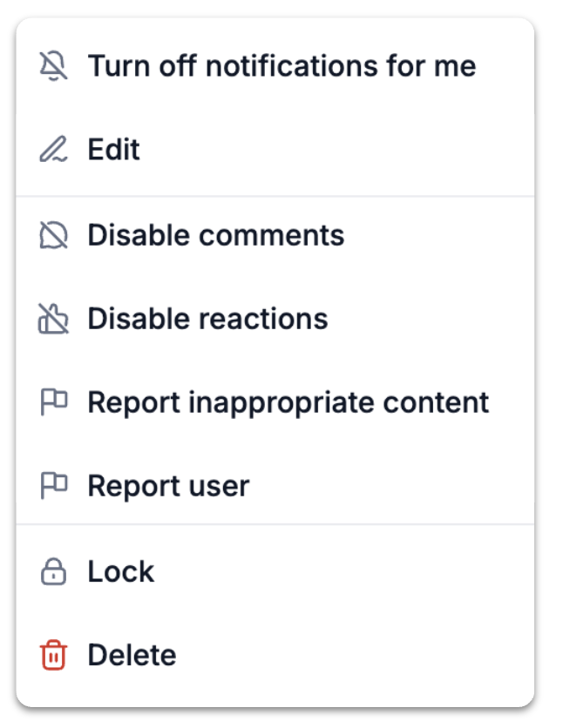Click the padlock Lock icon
The height and width of the screenshot is (728, 563).
click(x=53, y=571)
